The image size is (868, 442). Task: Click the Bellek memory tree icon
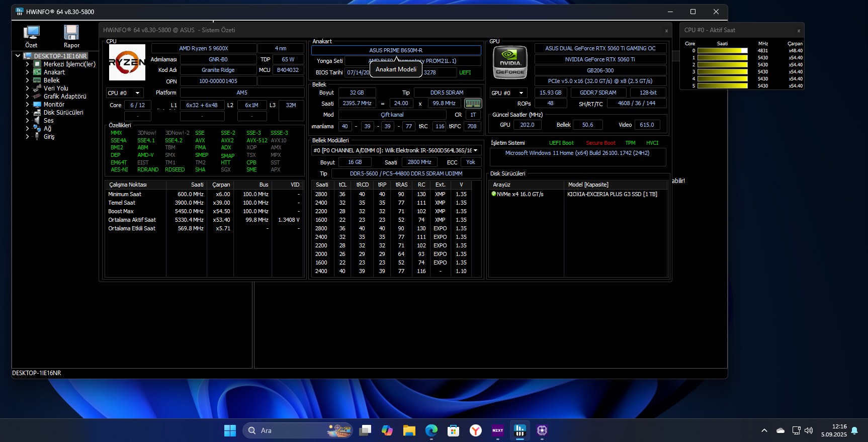click(37, 80)
